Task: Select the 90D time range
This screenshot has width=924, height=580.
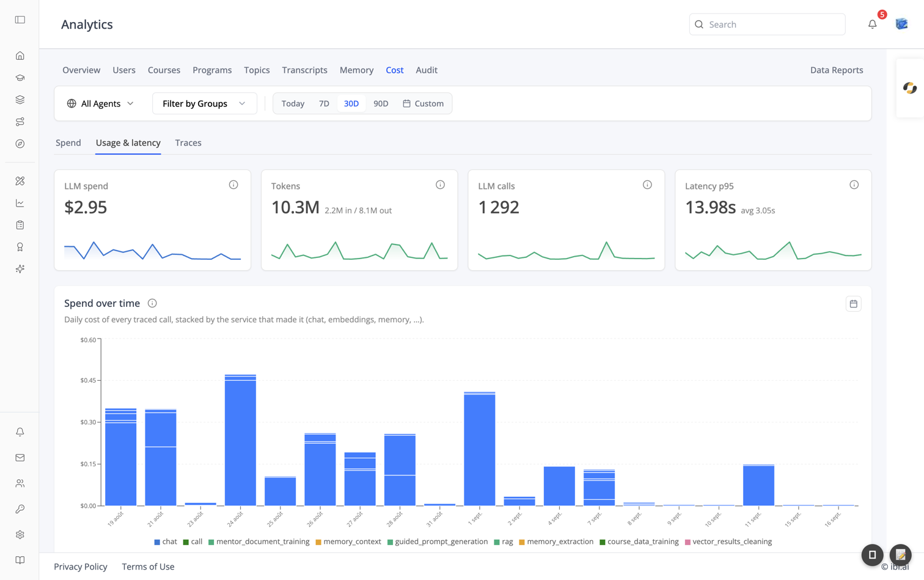Action: coord(381,104)
